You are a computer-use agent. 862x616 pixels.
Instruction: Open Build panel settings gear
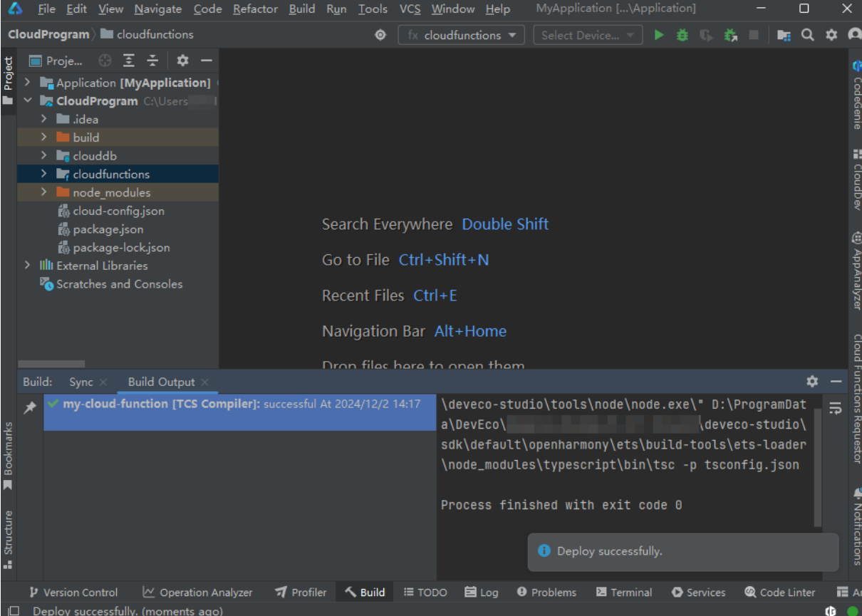812,382
